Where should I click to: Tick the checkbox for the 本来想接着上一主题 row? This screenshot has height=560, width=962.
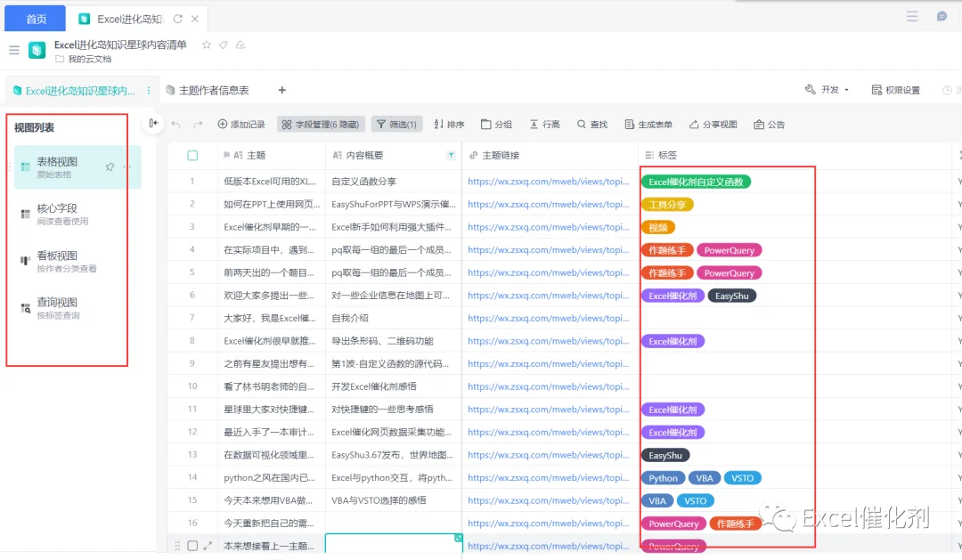(x=192, y=545)
